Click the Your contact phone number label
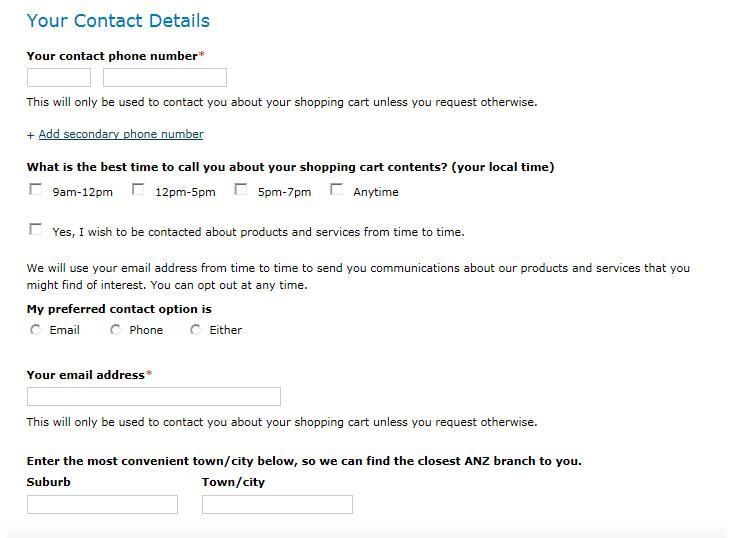Screen dimensions: 730x538 coord(112,56)
